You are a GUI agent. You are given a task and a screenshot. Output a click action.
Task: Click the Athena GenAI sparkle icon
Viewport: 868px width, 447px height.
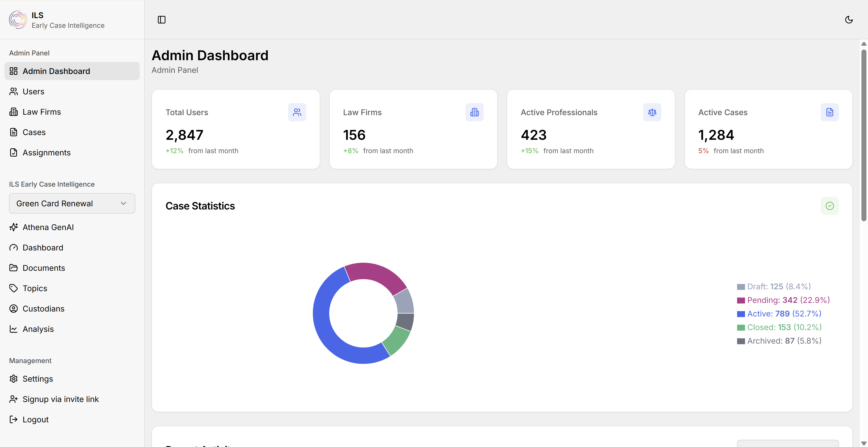[x=14, y=227]
